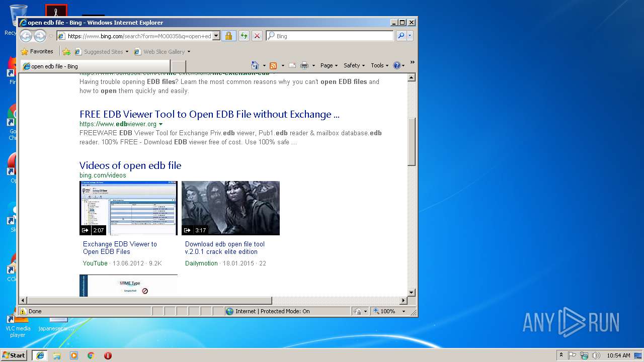Click the vertical scrollbar thumb

point(412,142)
